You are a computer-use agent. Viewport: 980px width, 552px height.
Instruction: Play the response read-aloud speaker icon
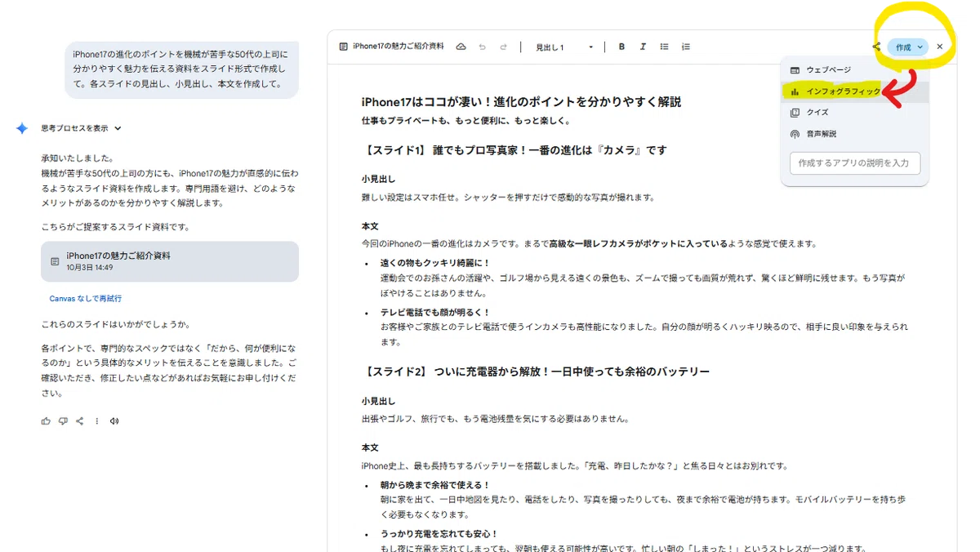[114, 421]
